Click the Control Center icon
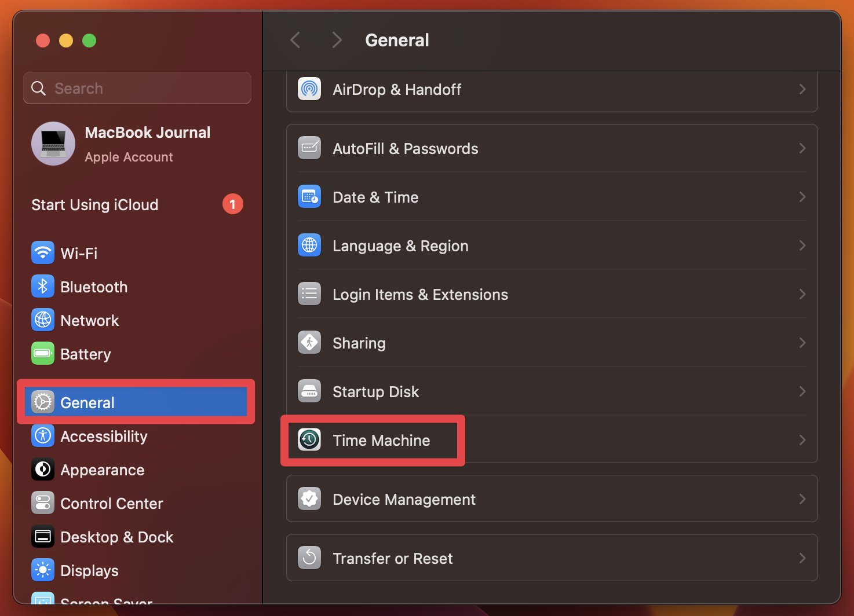The height and width of the screenshot is (616, 854). pyautogui.click(x=43, y=503)
